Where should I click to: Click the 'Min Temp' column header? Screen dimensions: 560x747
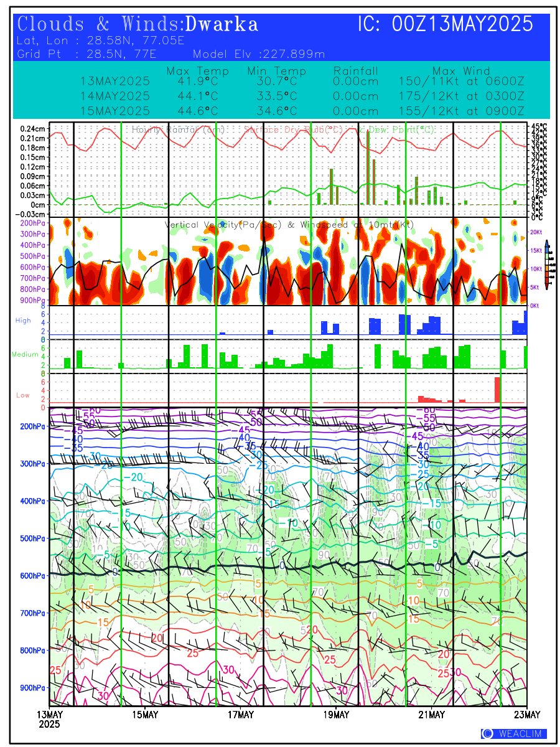277,71
